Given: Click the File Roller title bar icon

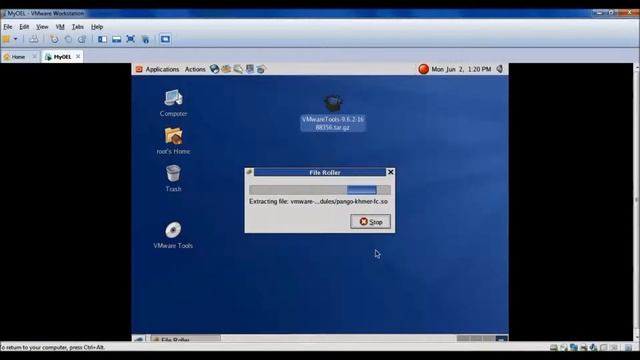Looking at the screenshot, I should point(249,172).
